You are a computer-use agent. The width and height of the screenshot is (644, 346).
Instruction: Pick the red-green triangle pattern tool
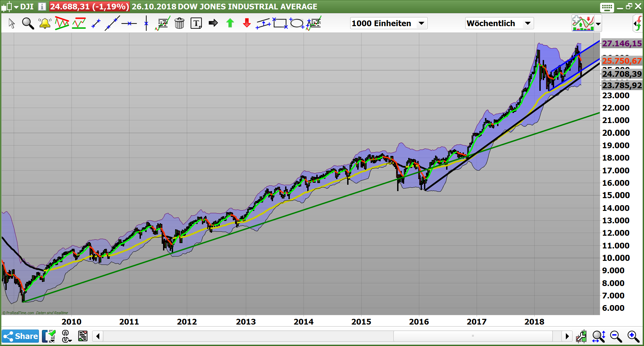click(62, 23)
